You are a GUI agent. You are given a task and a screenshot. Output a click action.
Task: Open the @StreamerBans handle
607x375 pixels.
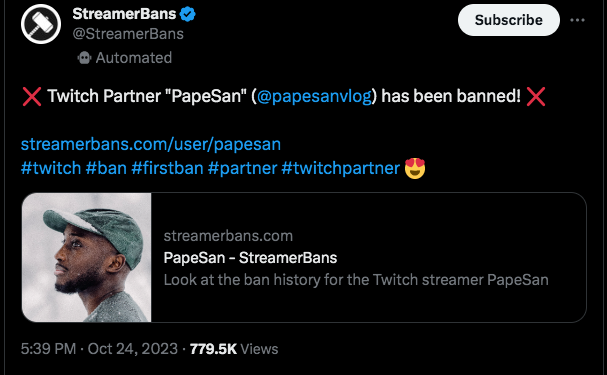pos(128,34)
